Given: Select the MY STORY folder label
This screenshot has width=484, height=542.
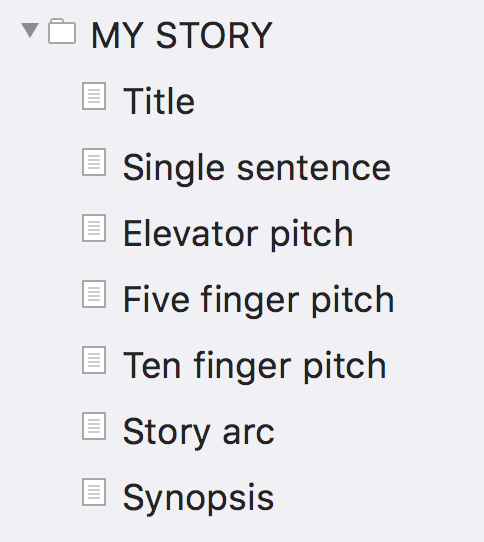Looking at the screenshot, I should (x=182, y=35).
